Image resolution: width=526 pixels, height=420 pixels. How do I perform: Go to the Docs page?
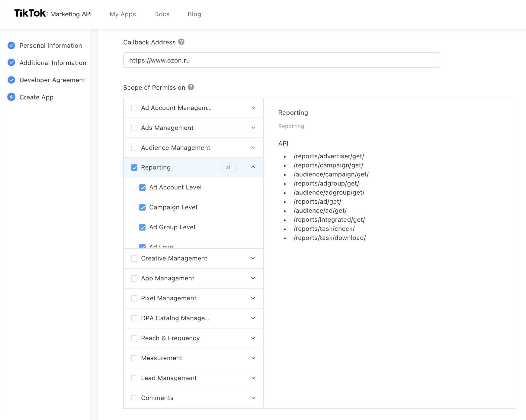click(162, 14)
